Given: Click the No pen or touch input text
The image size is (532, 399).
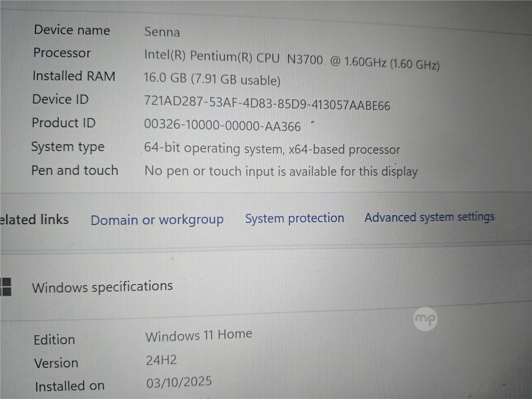Looking at the screenshot, I should coord(281,171).
